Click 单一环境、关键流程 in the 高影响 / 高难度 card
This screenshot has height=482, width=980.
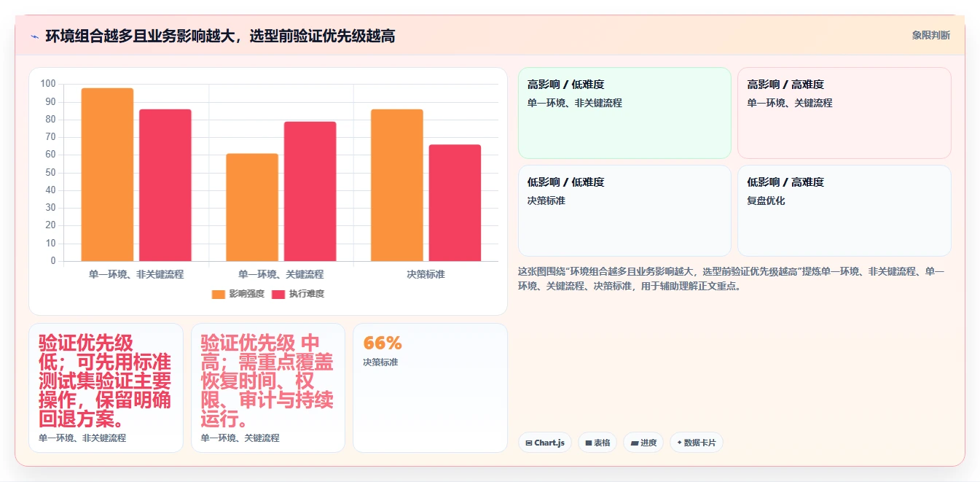coord(790,103)
